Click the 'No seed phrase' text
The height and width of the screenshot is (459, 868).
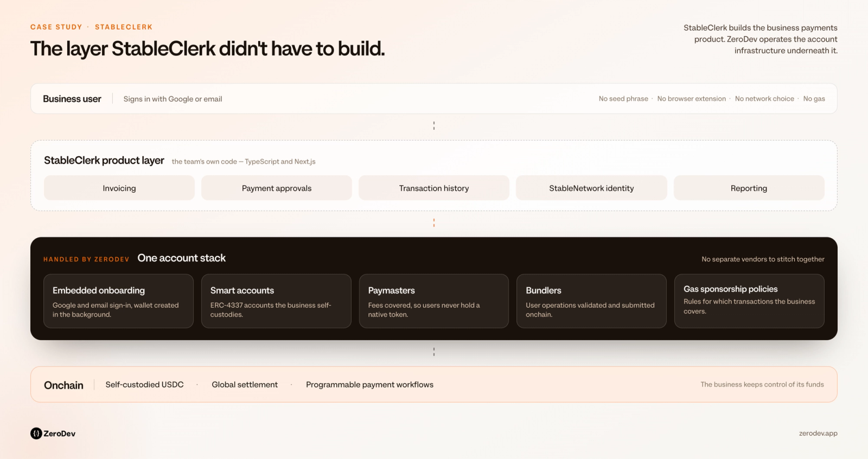623,99
